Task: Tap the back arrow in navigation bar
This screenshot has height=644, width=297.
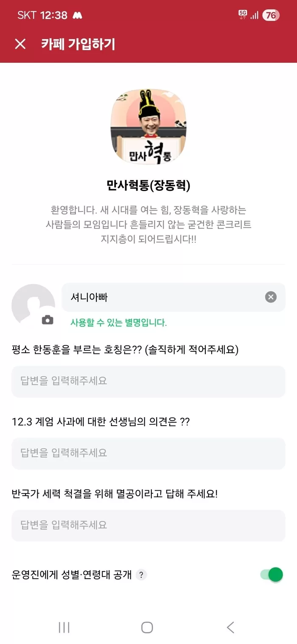Action: [x=230, y=627]
